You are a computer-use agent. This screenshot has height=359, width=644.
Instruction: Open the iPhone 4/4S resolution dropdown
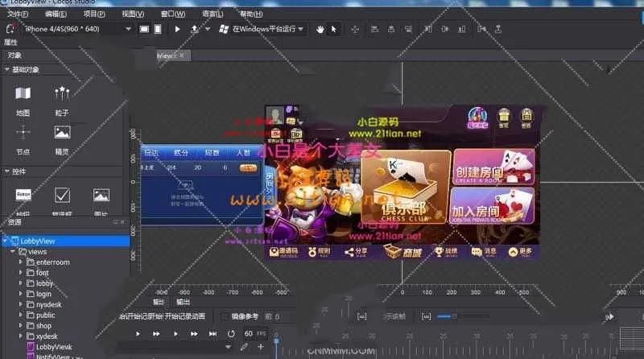[76, 29]
